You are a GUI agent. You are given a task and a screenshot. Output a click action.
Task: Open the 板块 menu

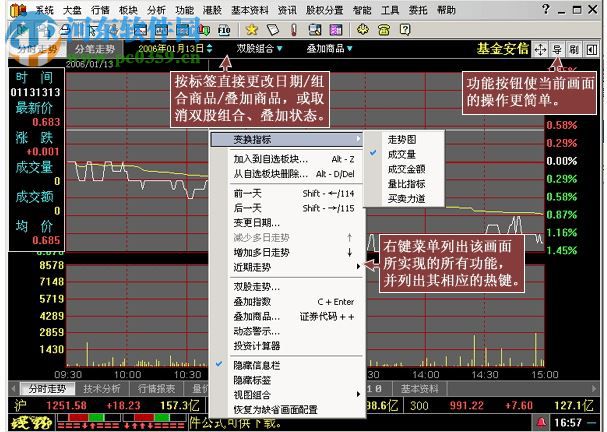[128, 10]
